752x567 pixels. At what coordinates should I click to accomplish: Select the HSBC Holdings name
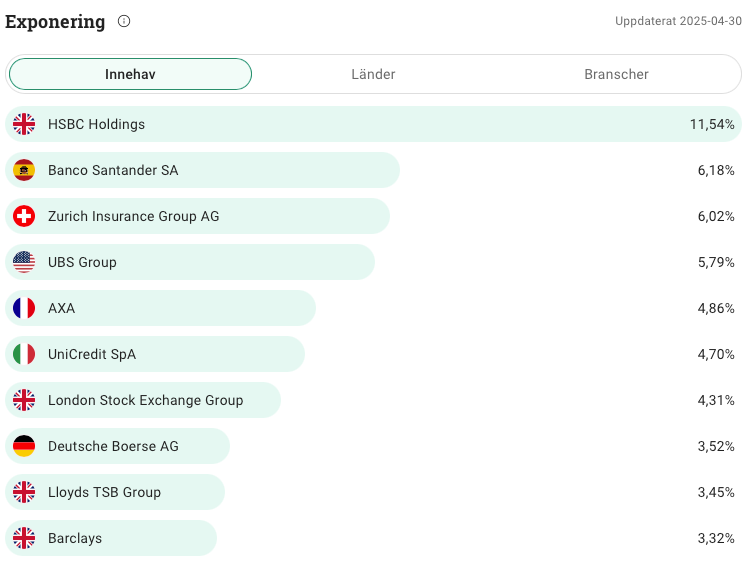[96, 124]
